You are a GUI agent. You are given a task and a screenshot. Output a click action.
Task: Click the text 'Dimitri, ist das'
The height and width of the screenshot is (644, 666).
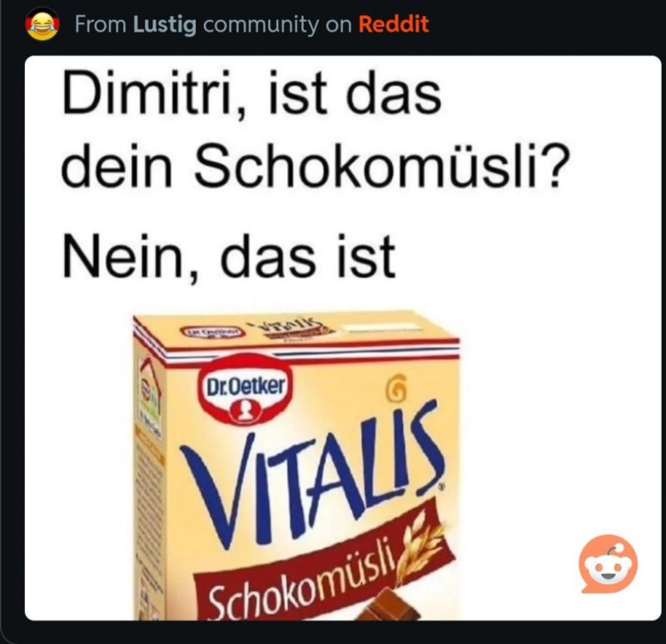[252, 93]
